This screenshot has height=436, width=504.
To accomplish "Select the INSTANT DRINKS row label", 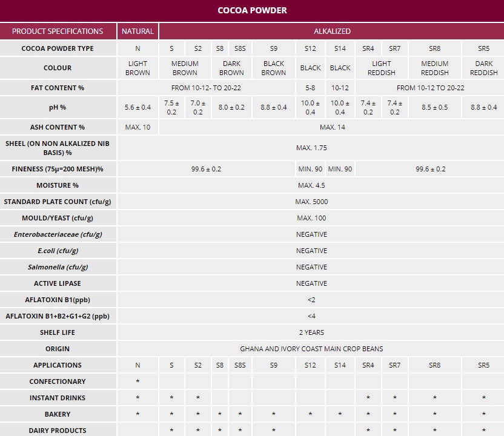I will tap(58, 398).
